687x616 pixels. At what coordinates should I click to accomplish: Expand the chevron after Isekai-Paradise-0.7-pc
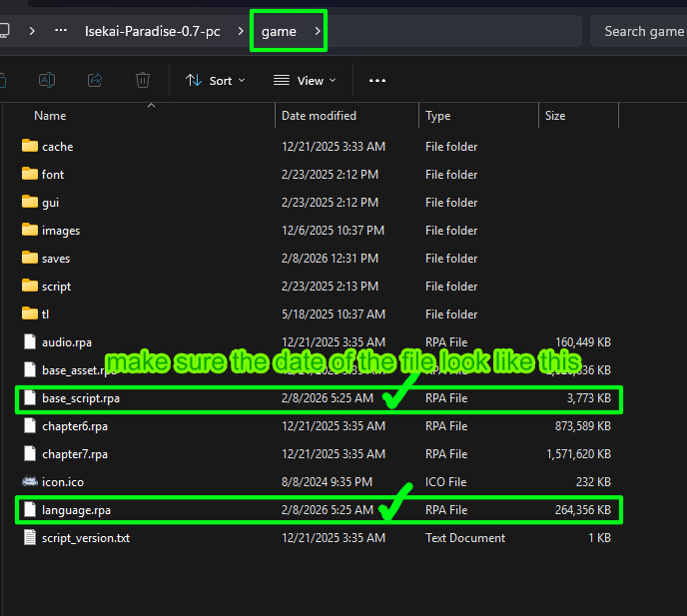click(241, 31)
